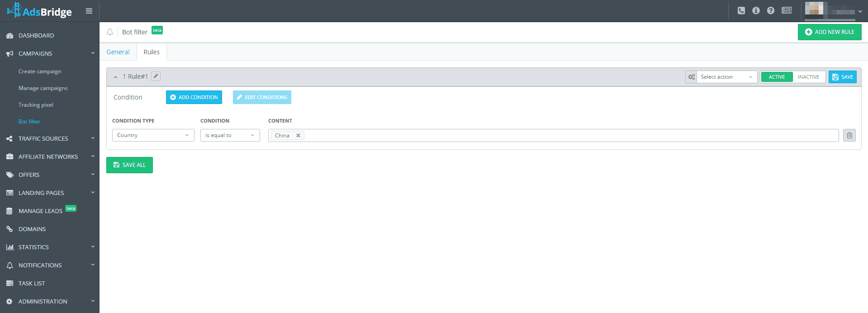Image resolution: width=868 pixels, height=313 pixels.
Task: Click the Task List icon
Action: click(x=9, y=283)
